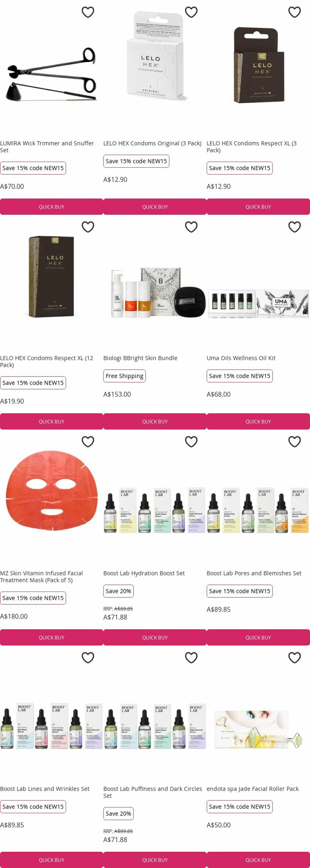Image resolution: width=310 pixels, height=868 pixels.
Task: Heart the endota spa Jade Facial Roller Pack
Action: click(x=294, y=657)
